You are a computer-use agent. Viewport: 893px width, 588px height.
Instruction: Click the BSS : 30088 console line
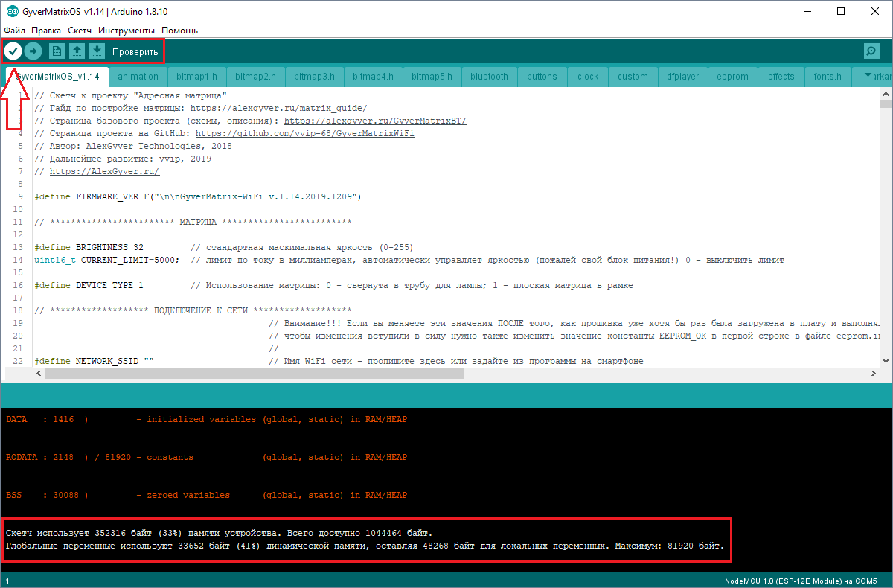coord(206,495)
